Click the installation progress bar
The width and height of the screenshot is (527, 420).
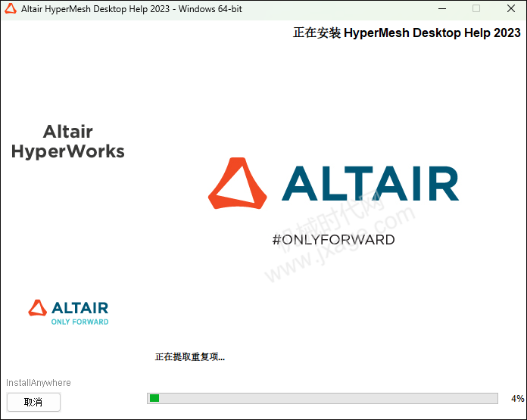pos(323,398)
